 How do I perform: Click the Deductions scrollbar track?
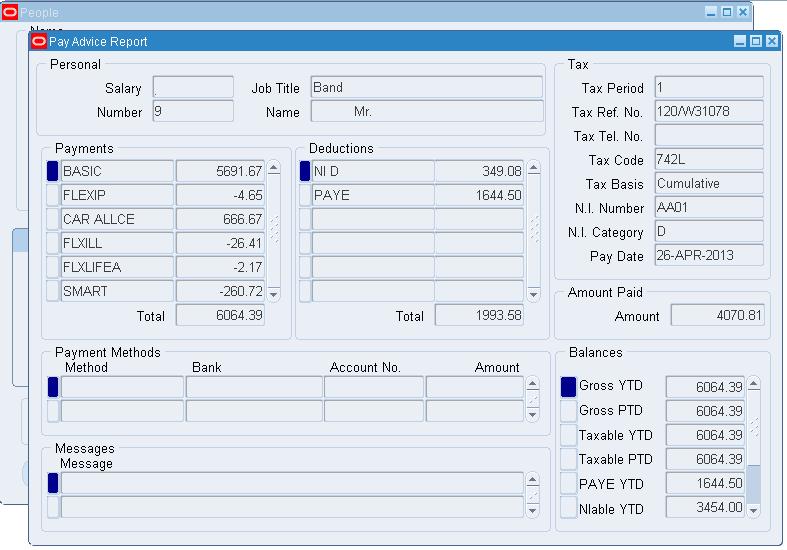pos(534,231)
